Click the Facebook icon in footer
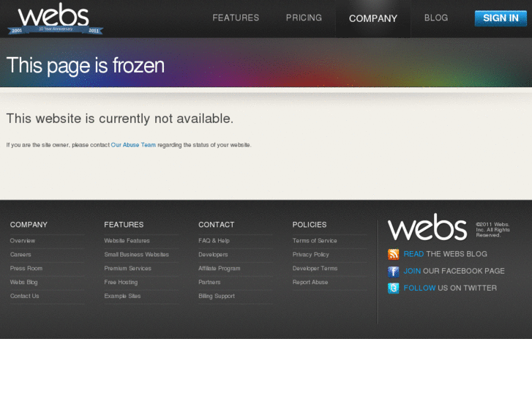The width and height of the screenshot is (532, 399). [x=393, y=272]
